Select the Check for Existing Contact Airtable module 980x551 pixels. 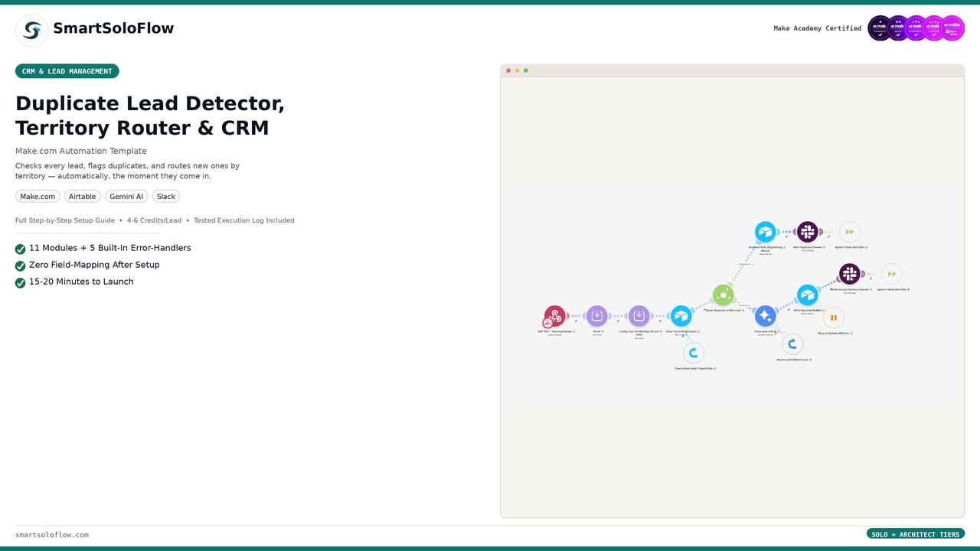681,316
